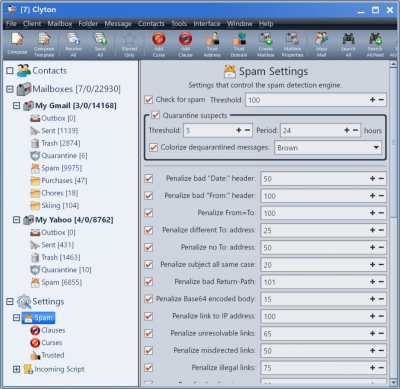
Task: Expand the Incoming Script node
Action: (16, 369)
